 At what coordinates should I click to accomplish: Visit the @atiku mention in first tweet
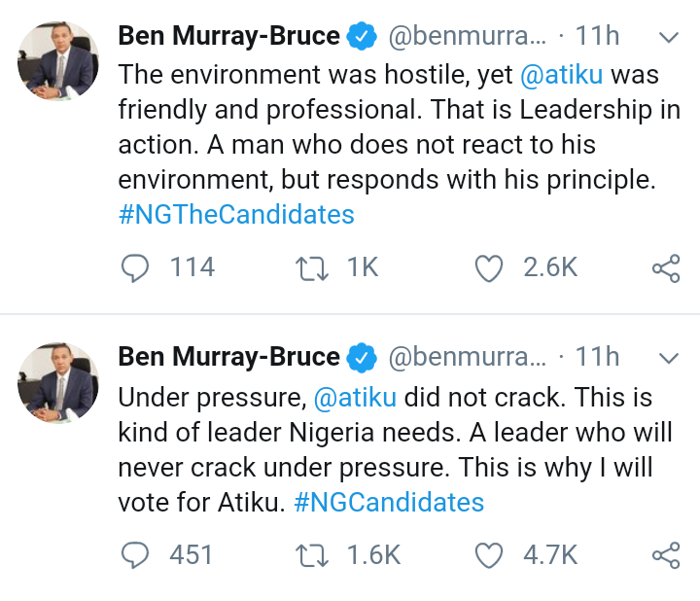[x=549, y=73]
